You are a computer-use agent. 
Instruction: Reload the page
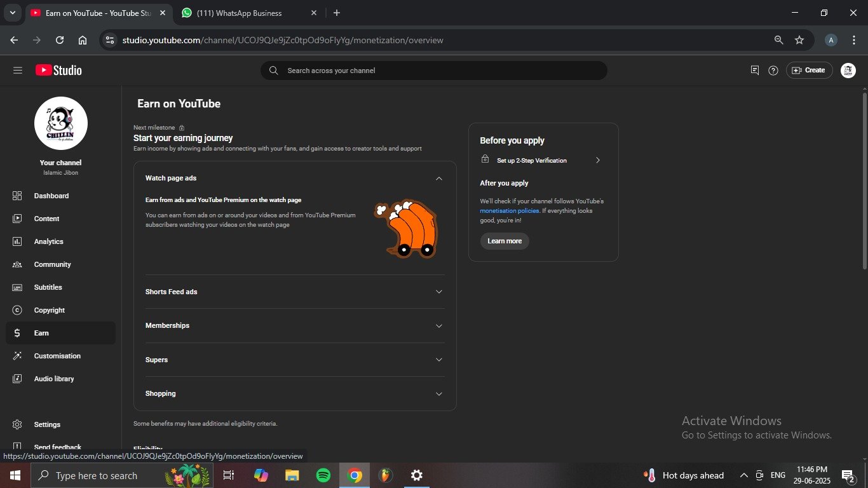[x=60, y=40]
